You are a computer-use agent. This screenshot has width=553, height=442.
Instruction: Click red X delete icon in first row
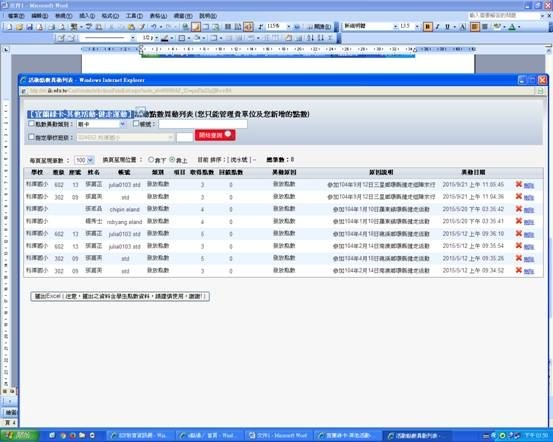518,184
